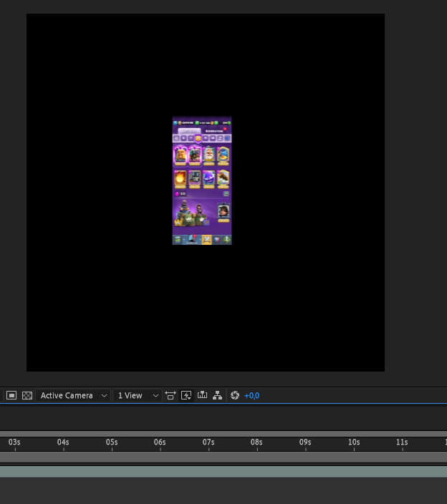The height and width of the screenshot is (504, 447).
Task: Click the 10s mark on the time ruler
Action: (x=354, y=442)
